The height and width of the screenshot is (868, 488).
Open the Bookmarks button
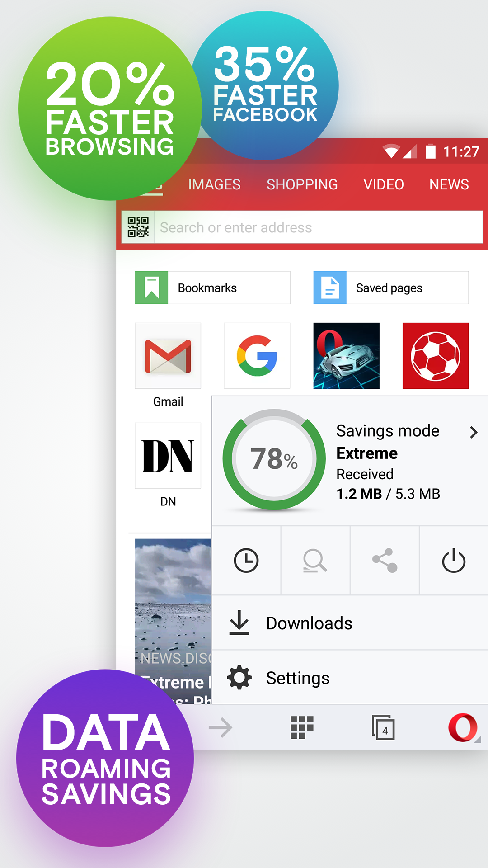212,288
